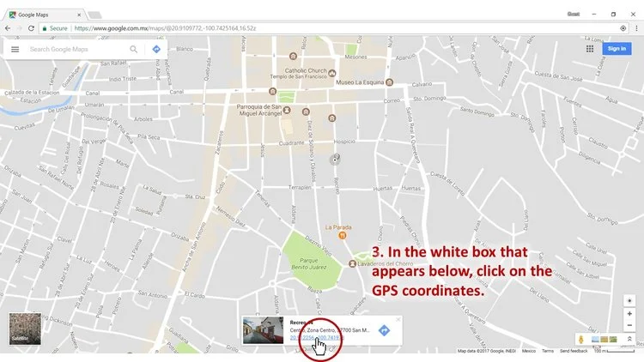Close the Google Maps tab
The image size is (644, 362).
(79, 15)
